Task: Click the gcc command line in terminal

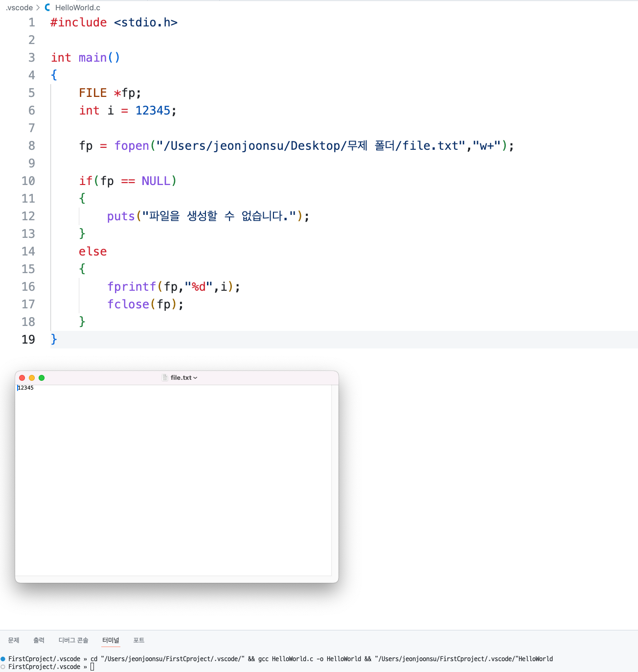Action: tap(322, 659)
